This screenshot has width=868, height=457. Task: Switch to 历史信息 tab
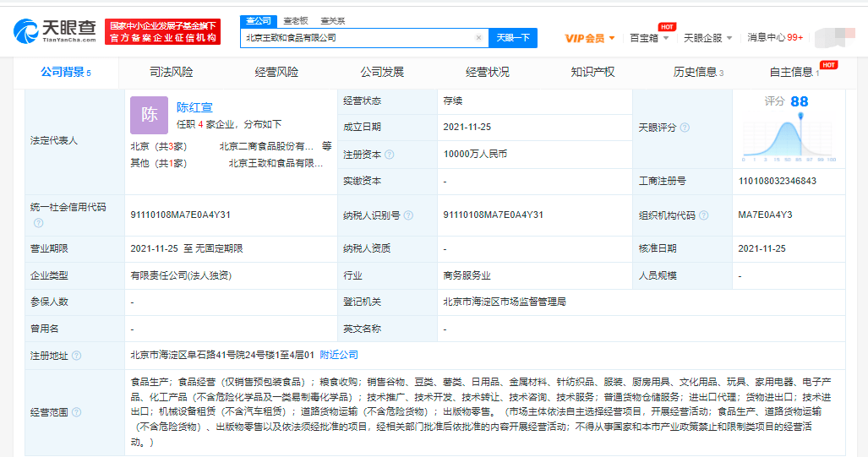[x=698, y=72]
